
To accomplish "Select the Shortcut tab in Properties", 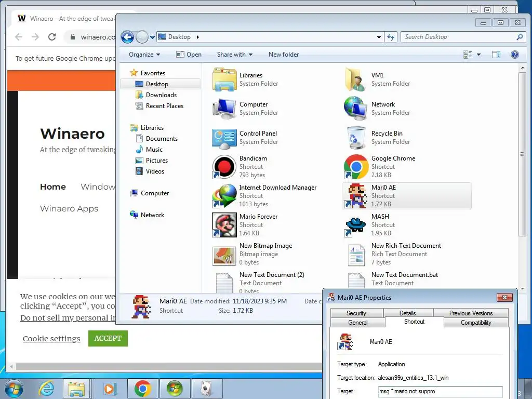I will coord(414,322).
